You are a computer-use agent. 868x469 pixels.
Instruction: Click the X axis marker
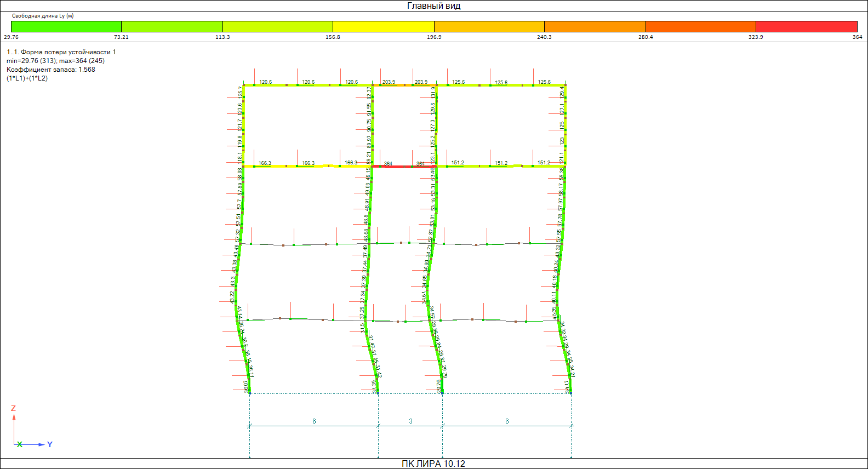[20, 444]
